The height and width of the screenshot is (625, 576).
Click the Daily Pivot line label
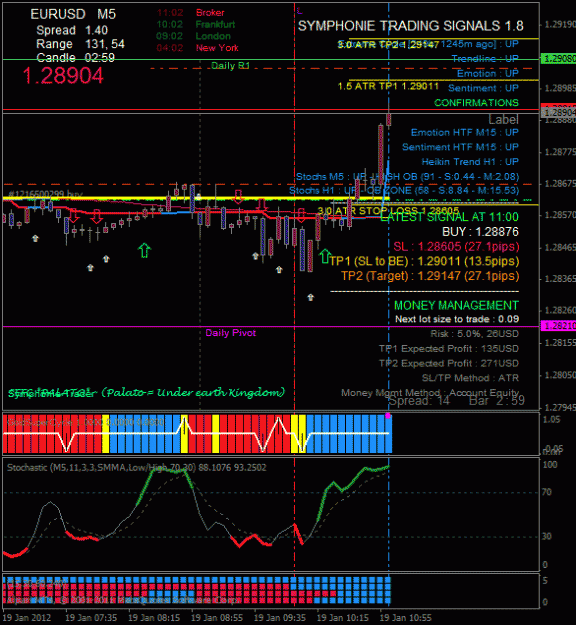tap(230, 333)
